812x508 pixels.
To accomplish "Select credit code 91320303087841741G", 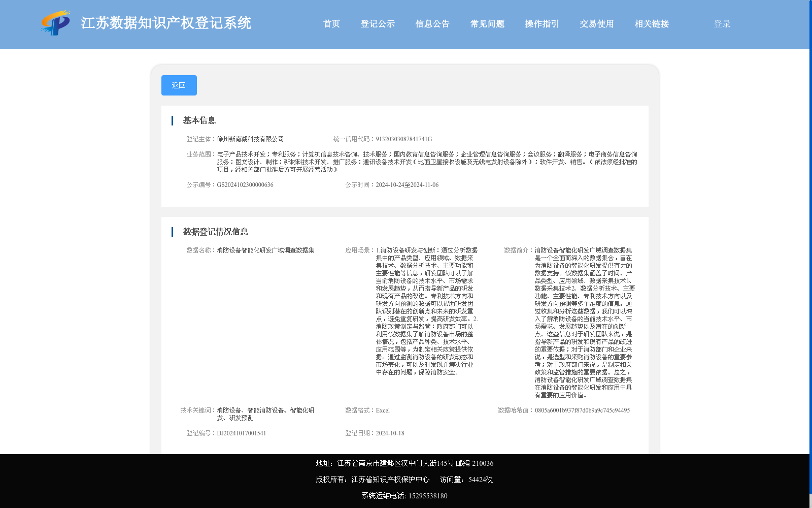I will (x=404, y=139).
